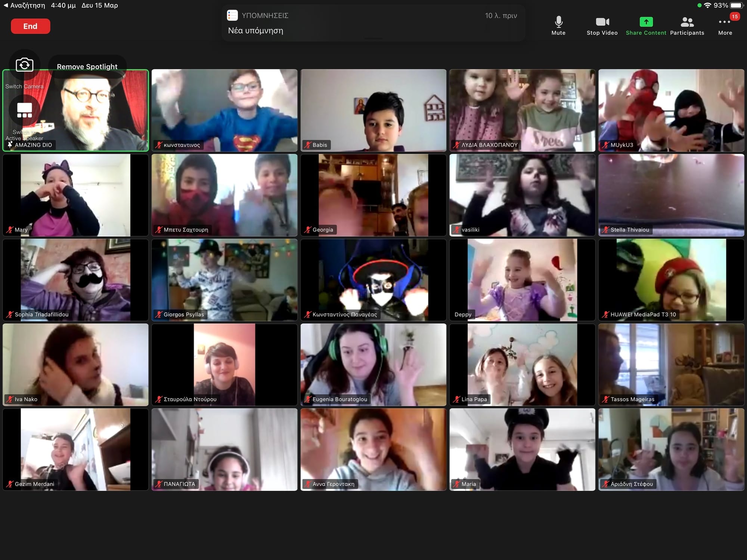This screenshot has height=560, width=747.
Task: Tap muted mic icon on Mary's tile
Action: (10, 230)
